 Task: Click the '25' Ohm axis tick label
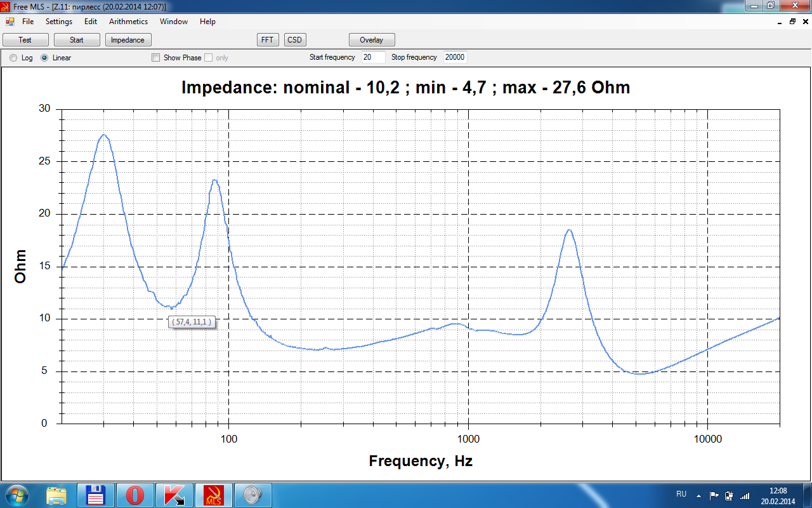point(44,161)
